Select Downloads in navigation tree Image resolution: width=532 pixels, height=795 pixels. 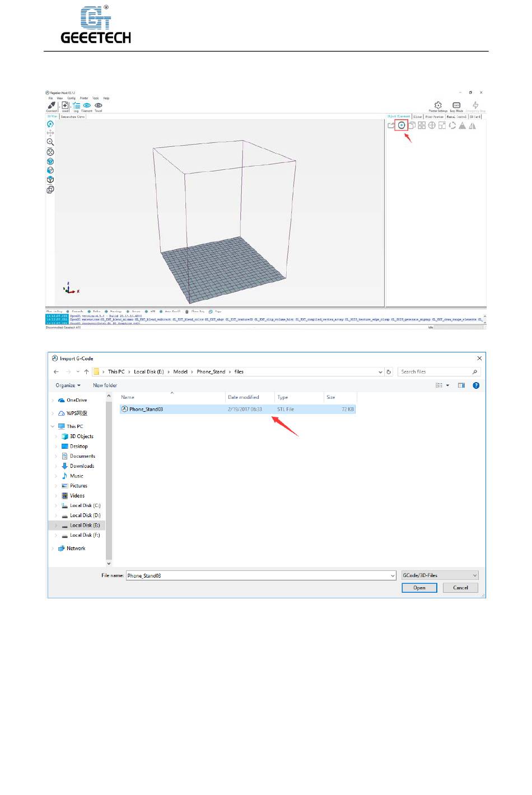click(x=82, y=466)
